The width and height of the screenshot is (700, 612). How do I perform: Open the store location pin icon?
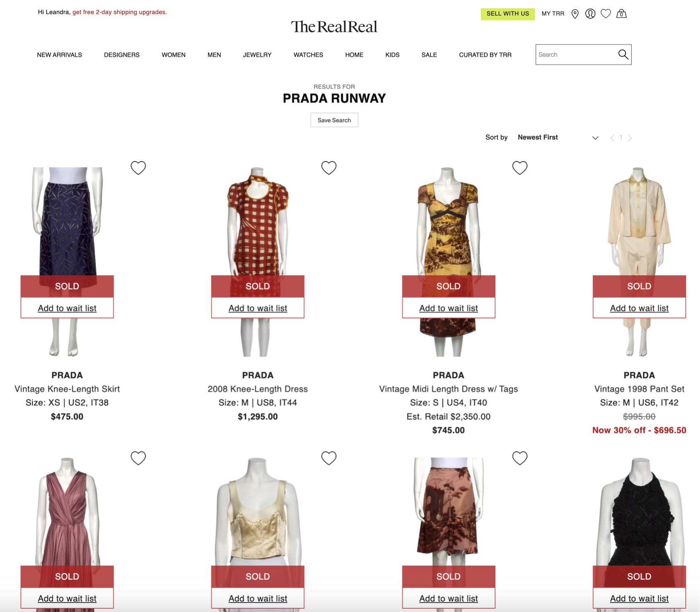[575, 14]
